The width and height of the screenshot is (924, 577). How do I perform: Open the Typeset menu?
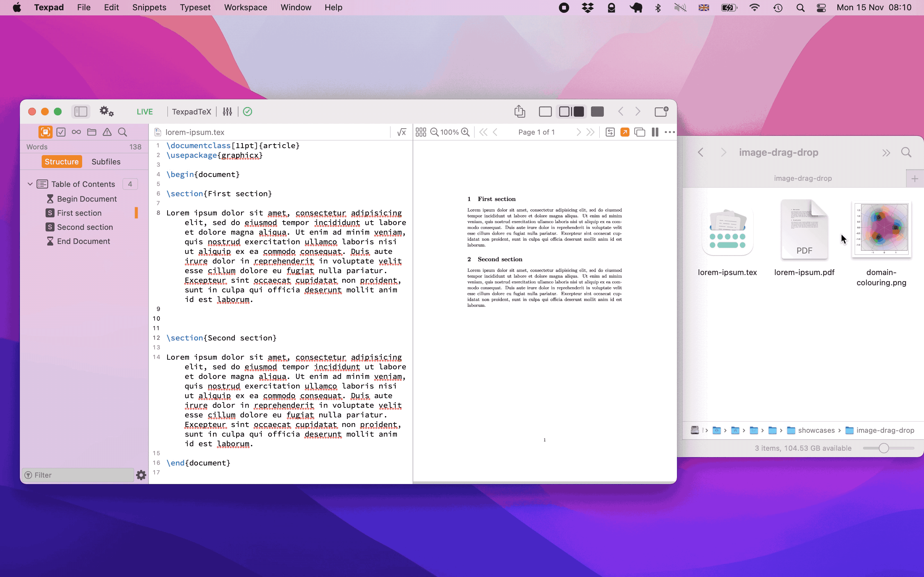click(196, 7)
